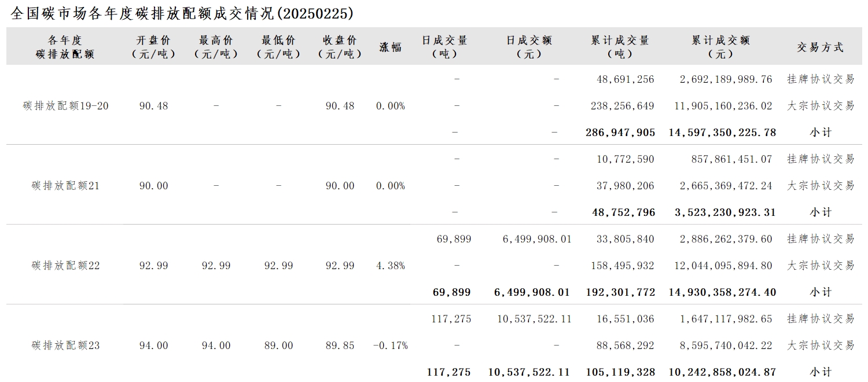Click subtotal amount 3,523,230,923.31
The image size is (868, 382).
726,212
